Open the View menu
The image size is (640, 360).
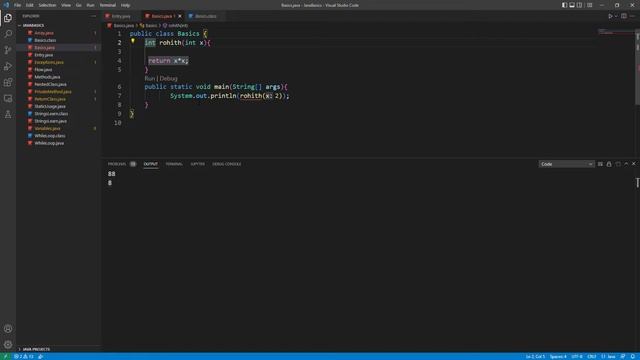coord(66,5)
